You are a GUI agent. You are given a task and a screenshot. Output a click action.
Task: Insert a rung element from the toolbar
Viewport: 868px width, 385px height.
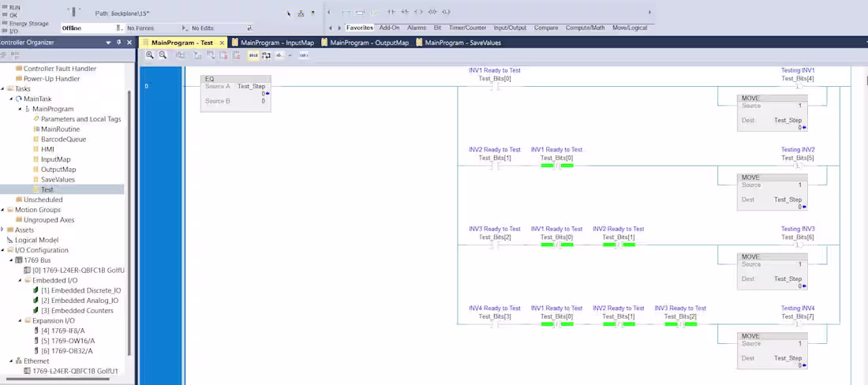346,12
